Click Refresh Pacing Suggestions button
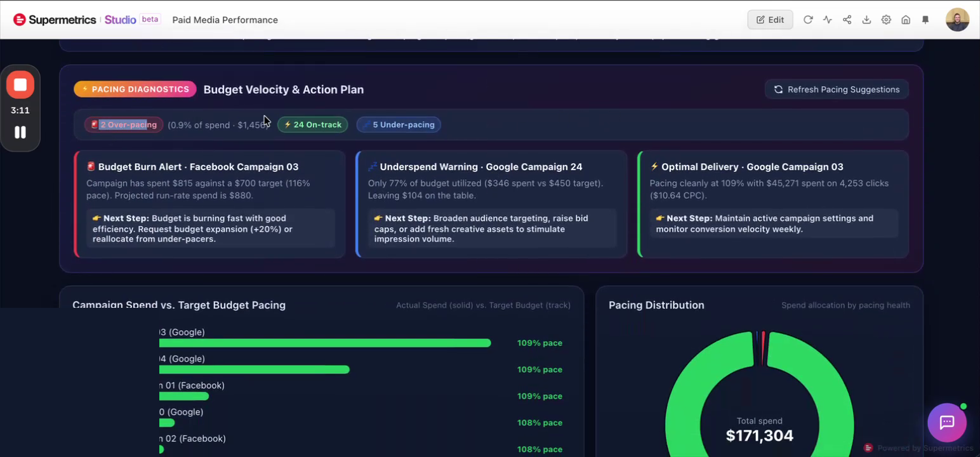This screenshot has height=457, width=980. click(837, 89)
